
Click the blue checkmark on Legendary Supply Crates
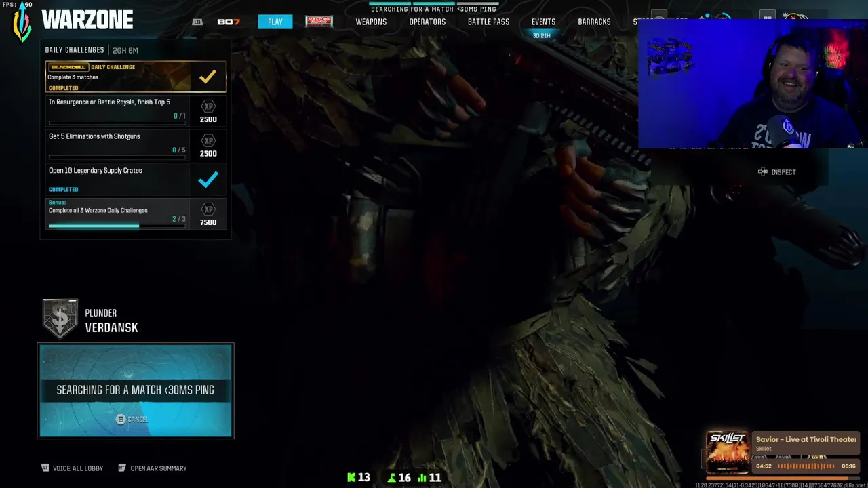208,179
